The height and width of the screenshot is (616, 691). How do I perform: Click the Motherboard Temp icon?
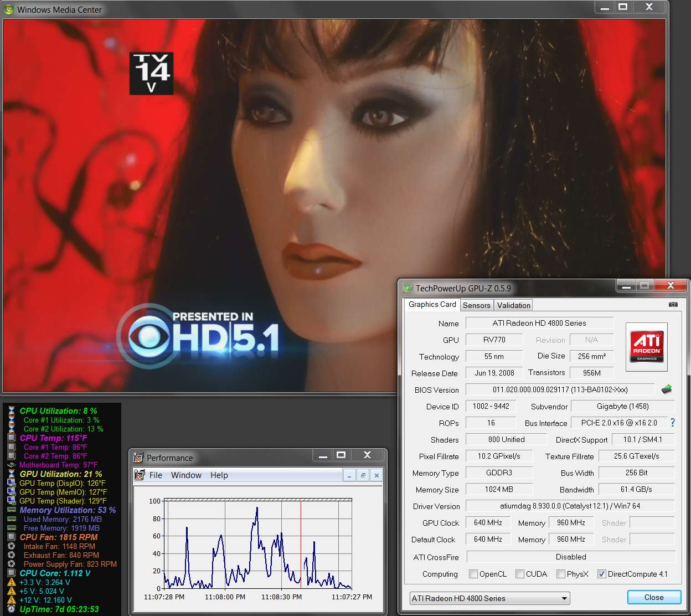pos(12,465)
